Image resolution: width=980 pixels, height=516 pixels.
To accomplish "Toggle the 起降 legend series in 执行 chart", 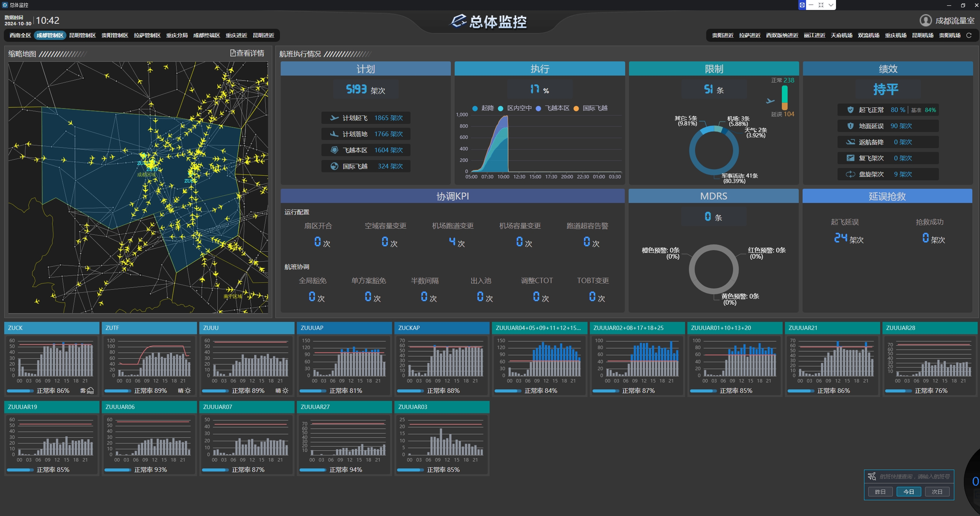I will (483, 108).
